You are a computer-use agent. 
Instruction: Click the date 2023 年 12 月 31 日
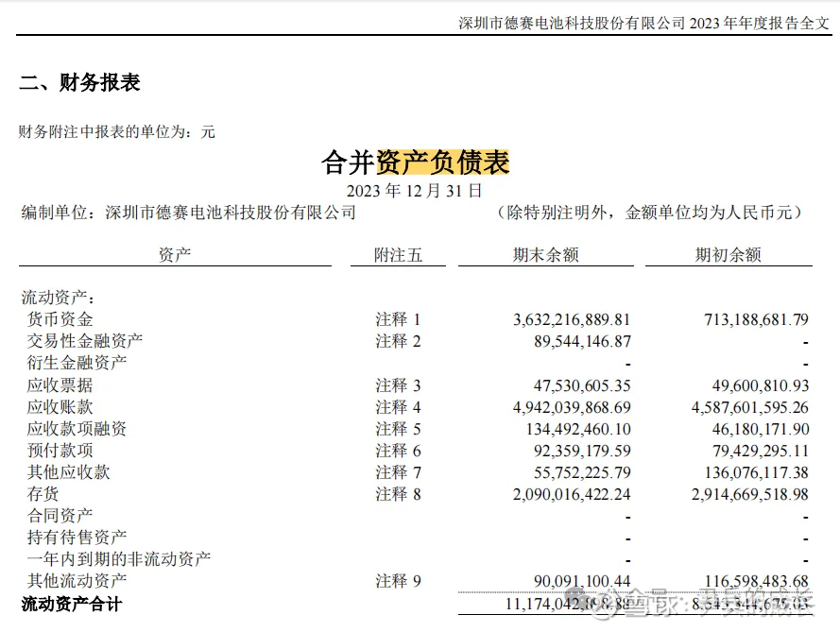(x=414, y=191)
